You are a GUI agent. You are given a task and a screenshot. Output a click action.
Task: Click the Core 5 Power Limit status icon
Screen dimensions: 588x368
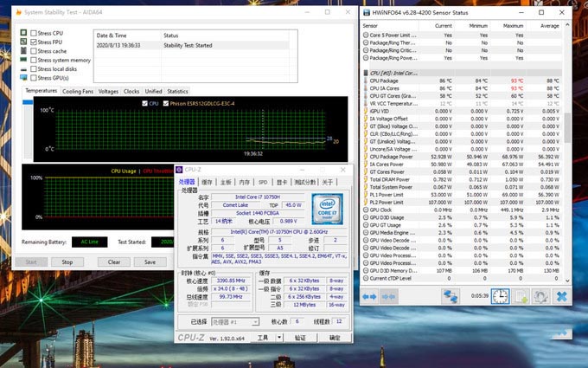point(366,35)
